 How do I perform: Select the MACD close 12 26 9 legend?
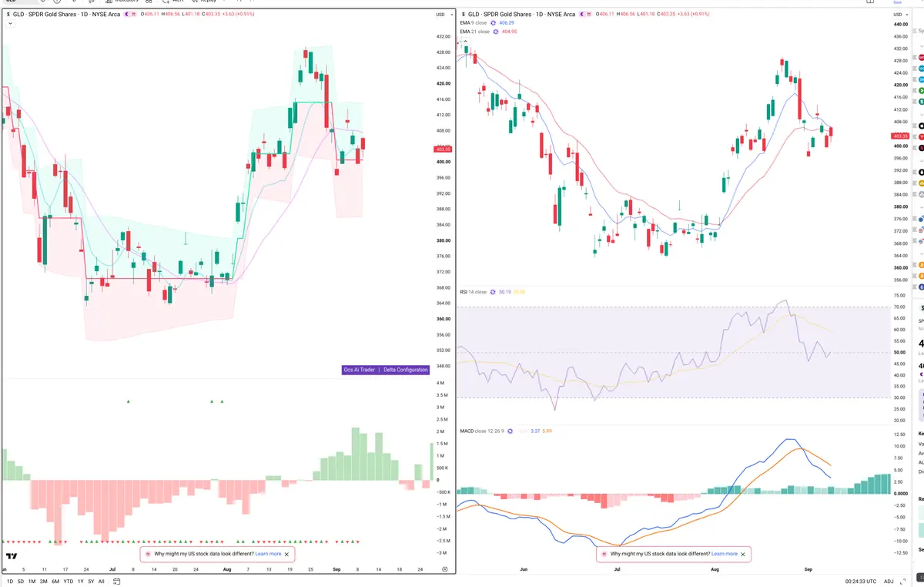(483, 431)
